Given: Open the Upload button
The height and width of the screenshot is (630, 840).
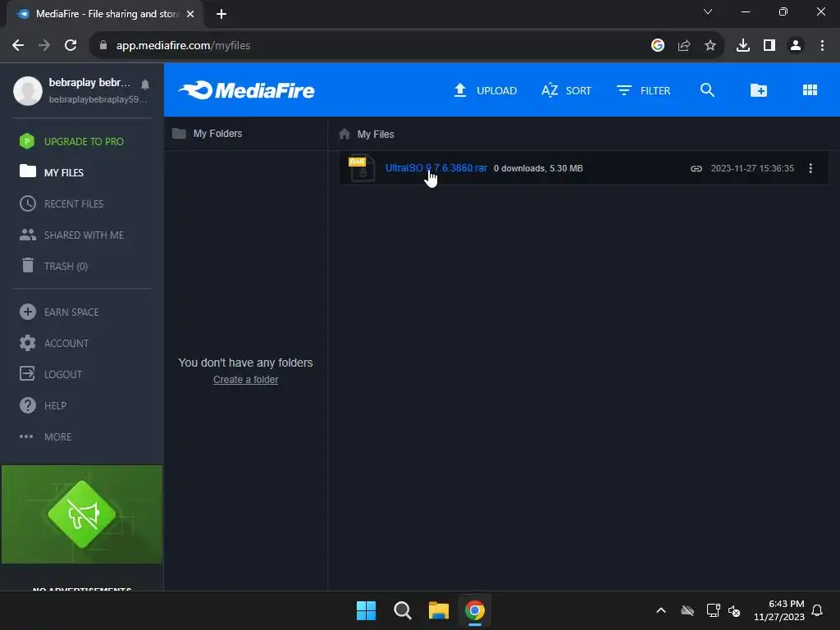Looking at the screenshot, I should (x=486, y=90).
